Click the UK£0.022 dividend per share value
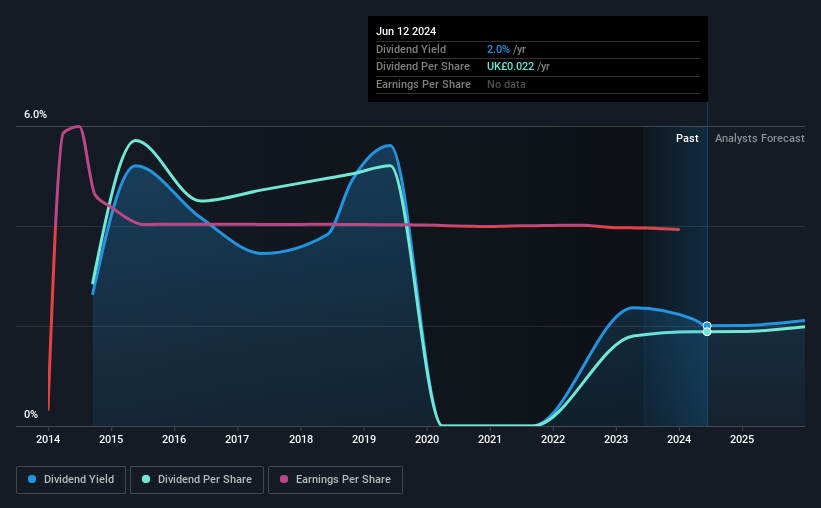Image resolution: width=821 pixels, height=508 pixels. coord(511,67)
